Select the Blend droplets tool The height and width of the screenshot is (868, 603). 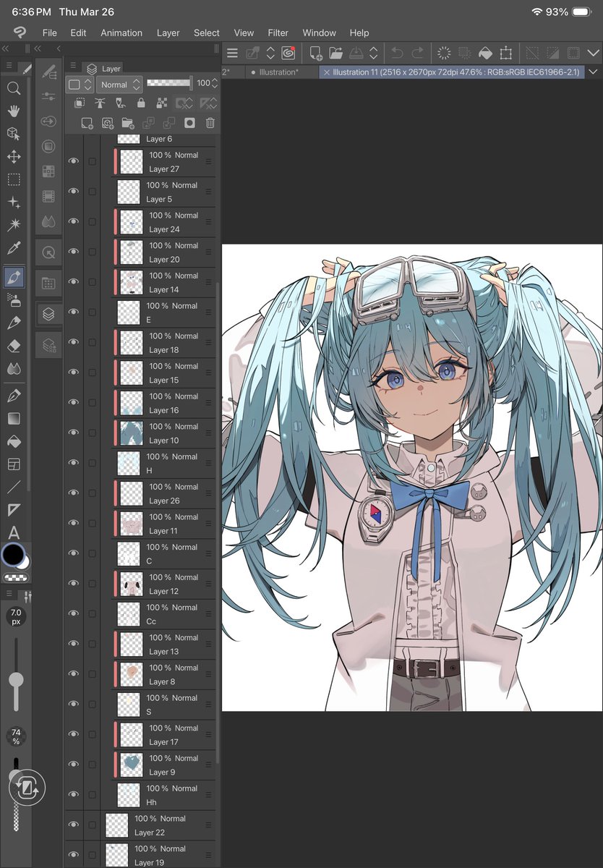click(13, 368)
